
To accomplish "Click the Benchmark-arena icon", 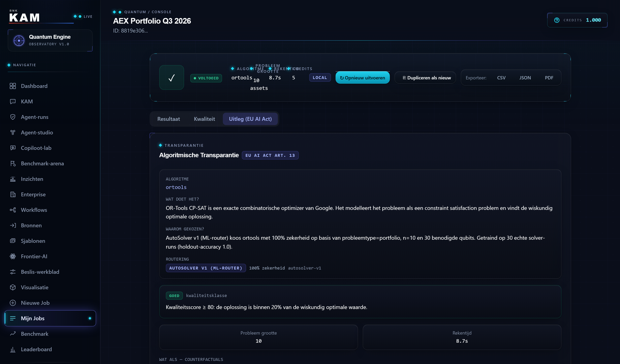I will pos(13,163).
